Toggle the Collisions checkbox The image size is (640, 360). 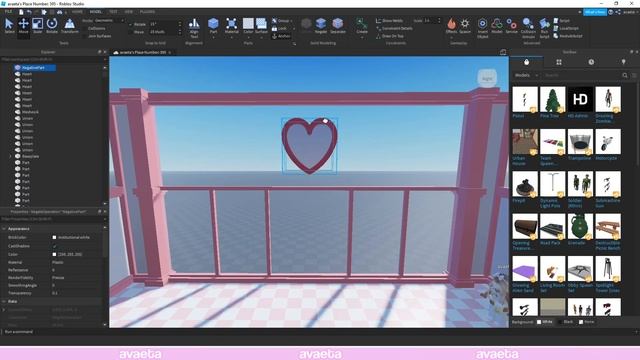click(x=85, y=29)
